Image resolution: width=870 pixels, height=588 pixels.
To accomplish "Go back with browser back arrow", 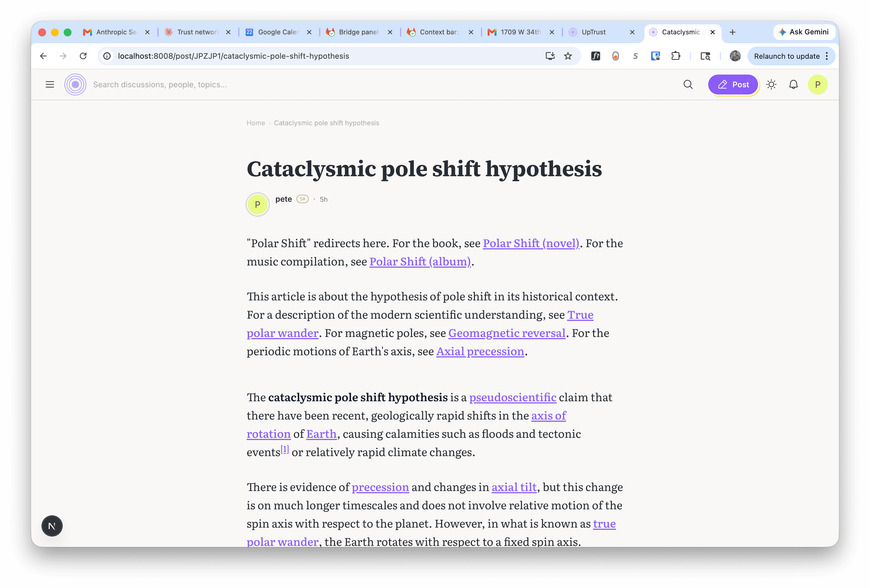I will 43,56.
